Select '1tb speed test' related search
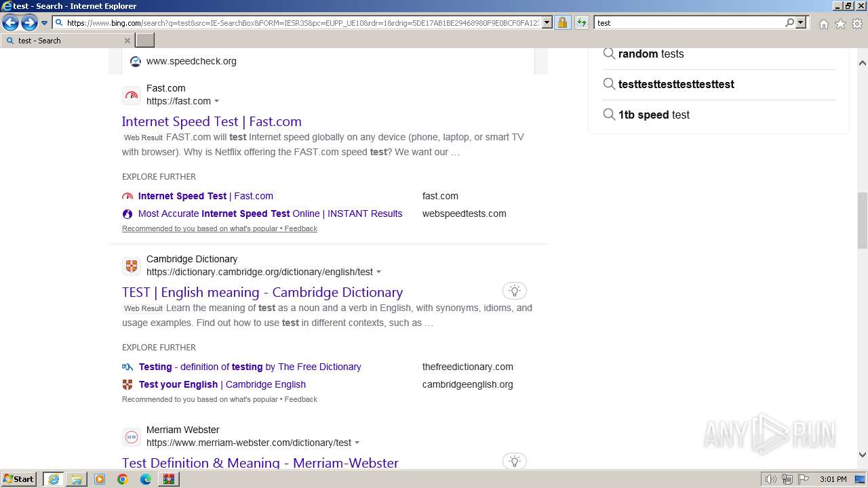The height and width of the screenshot is (488, 868). tap(654, 115)
